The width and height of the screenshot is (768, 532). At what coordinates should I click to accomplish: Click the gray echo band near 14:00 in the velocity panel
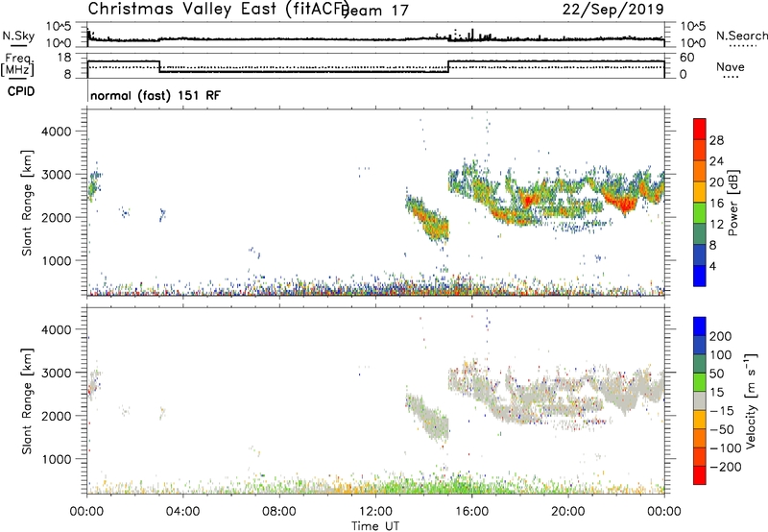427,417
